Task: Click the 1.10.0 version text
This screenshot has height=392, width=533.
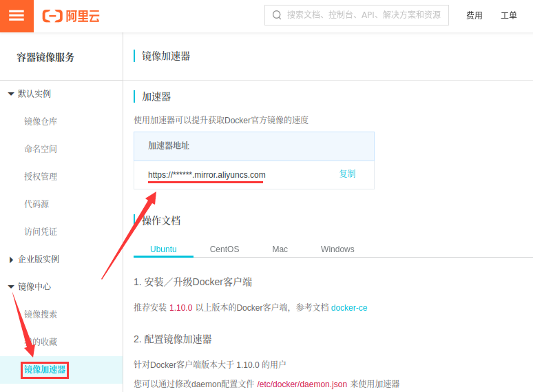Action: tap(181, 308)
